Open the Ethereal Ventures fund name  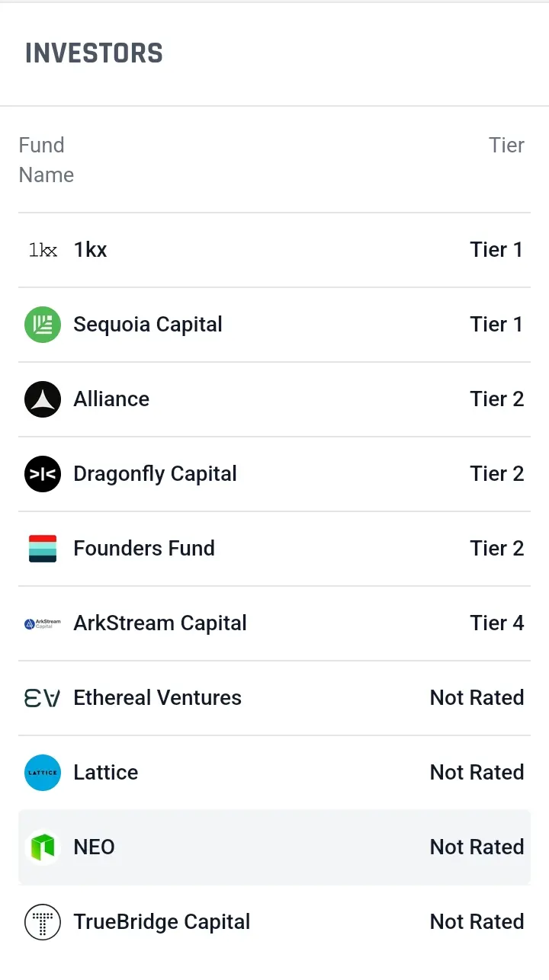157,698
